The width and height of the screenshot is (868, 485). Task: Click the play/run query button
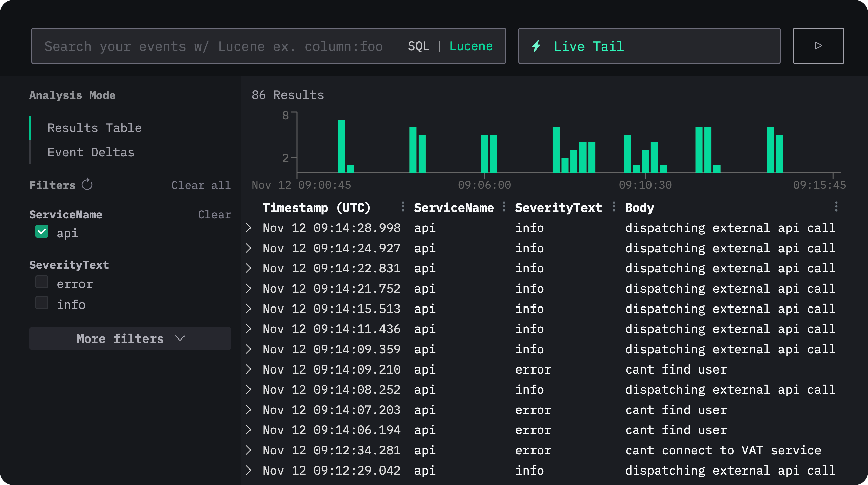coord(818,46)
